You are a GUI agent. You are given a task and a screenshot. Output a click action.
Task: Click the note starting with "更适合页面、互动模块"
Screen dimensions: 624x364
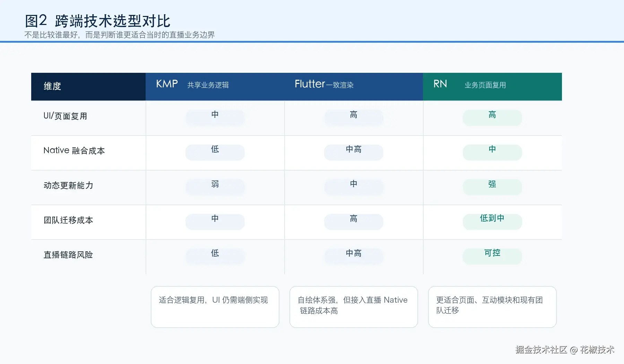click(492, 307)
